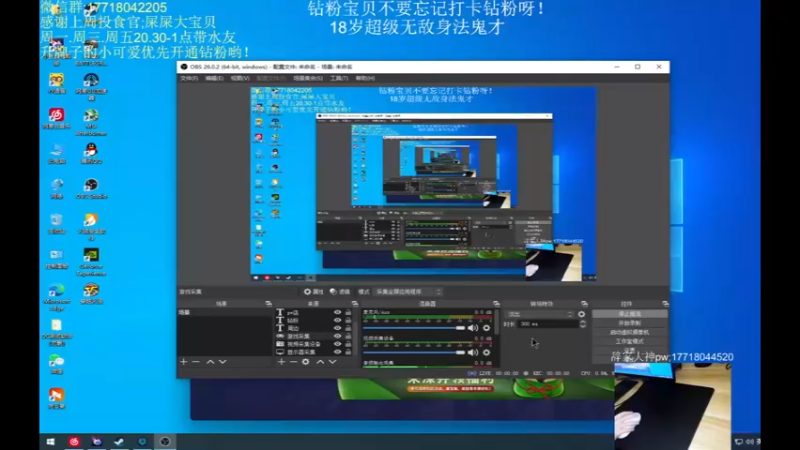Click 工作室模式 studio mode button
The width and height of the screenshot is (800, 450).
[630, 341]
